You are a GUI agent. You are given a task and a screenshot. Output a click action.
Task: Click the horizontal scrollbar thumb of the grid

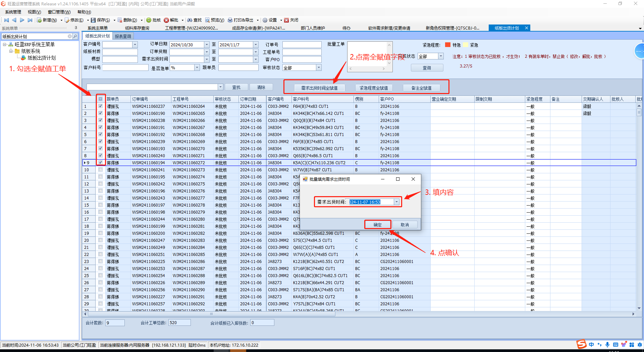click(211, 314)
